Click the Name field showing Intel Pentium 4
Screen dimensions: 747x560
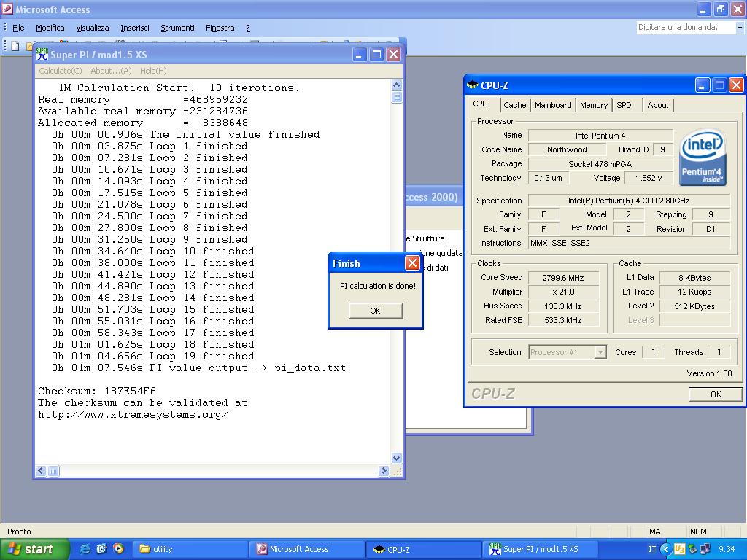600,136
